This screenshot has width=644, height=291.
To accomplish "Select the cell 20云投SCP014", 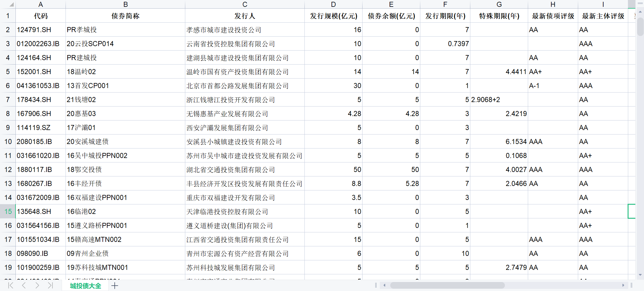I will pos(125,44).
